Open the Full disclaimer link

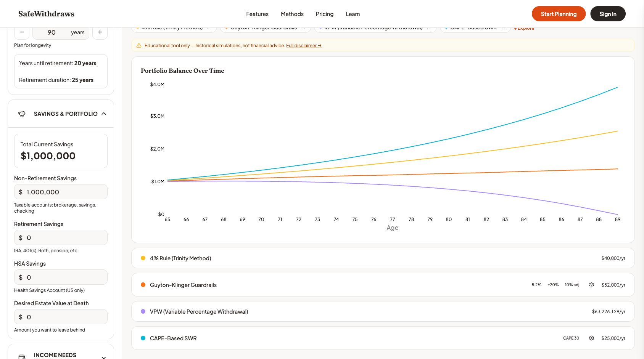[x=304, y=46]
